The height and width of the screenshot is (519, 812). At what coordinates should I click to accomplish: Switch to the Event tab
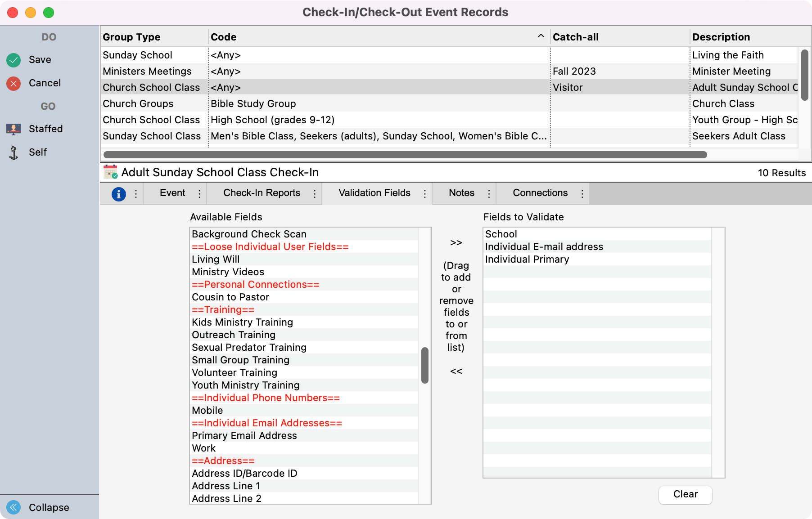[x=172, y=193]
